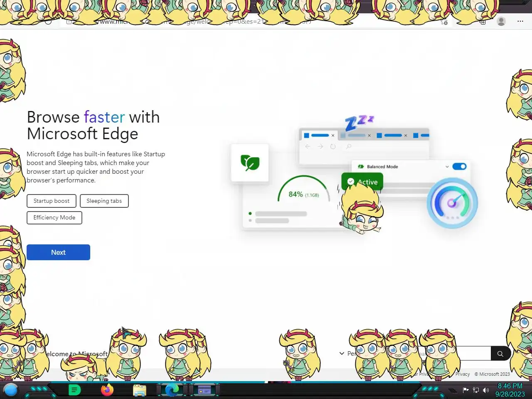Open the network tray icon
Screen dimensions: 532x399
point(476,390)
